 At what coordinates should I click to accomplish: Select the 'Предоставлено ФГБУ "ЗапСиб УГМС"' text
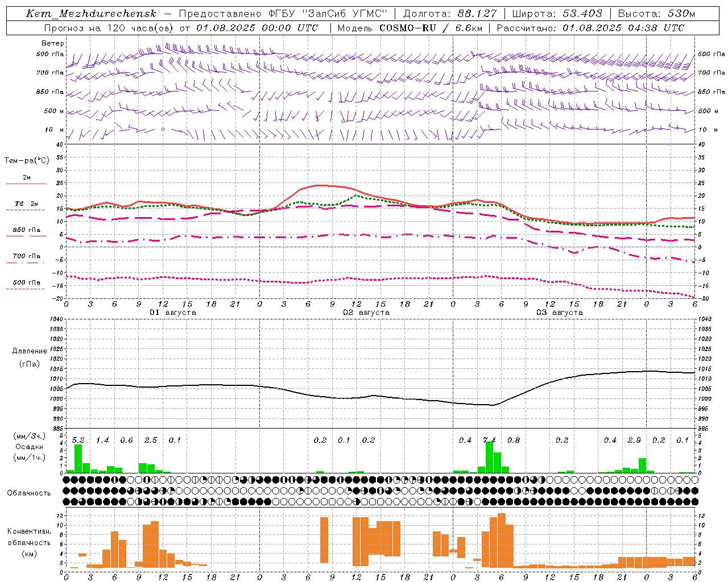[x=283, y=14]
